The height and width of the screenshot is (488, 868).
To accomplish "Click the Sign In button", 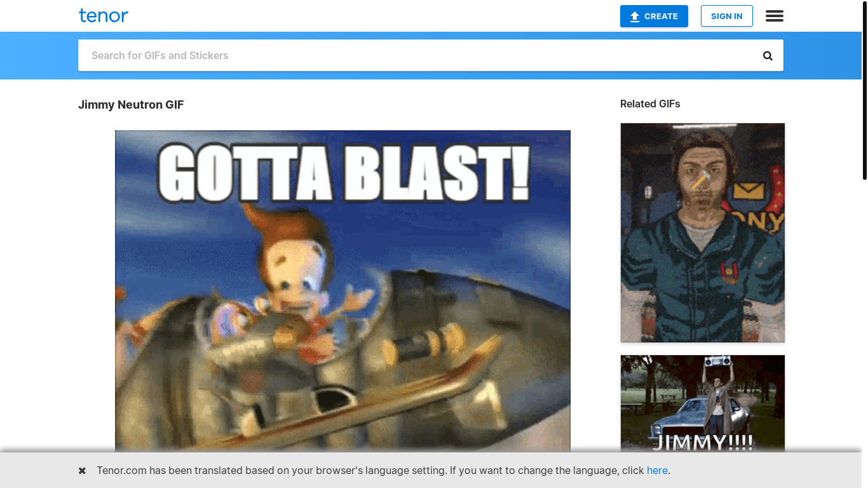I will pos(726,17).
